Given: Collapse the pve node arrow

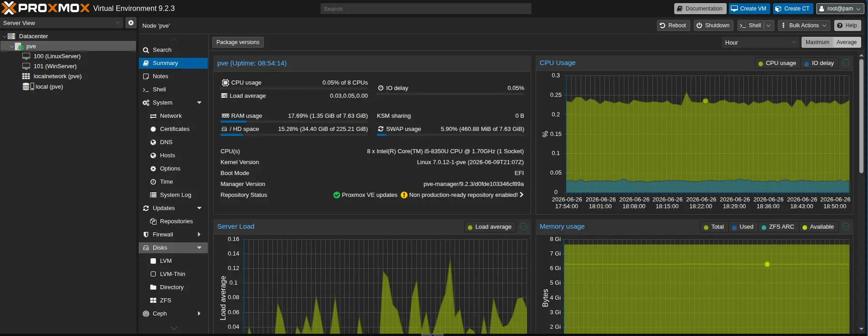Looking at the screenshot, I should tap(12, 46).
